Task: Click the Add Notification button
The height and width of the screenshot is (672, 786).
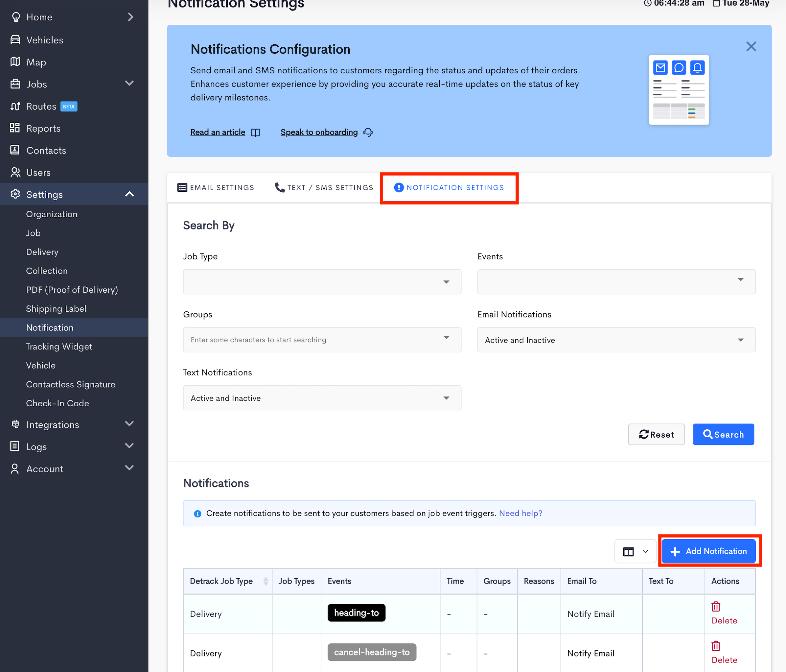Action: 708,551
